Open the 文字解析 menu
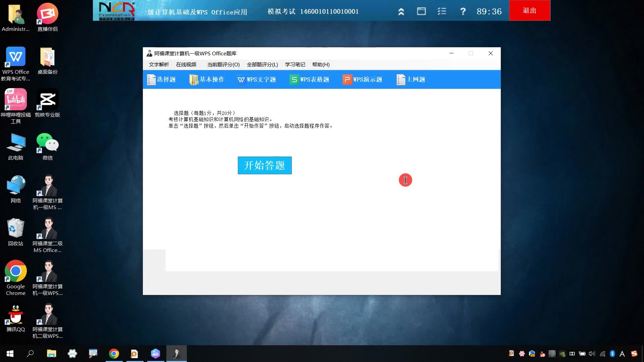644x362 pixels. click(159, 64)
